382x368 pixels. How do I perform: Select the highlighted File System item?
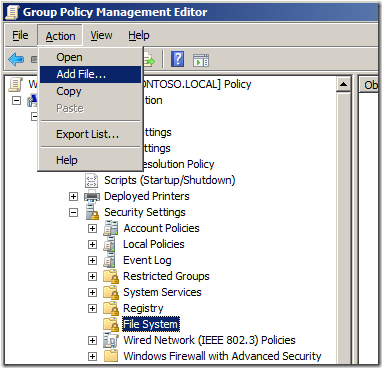[x=151, y=324]
